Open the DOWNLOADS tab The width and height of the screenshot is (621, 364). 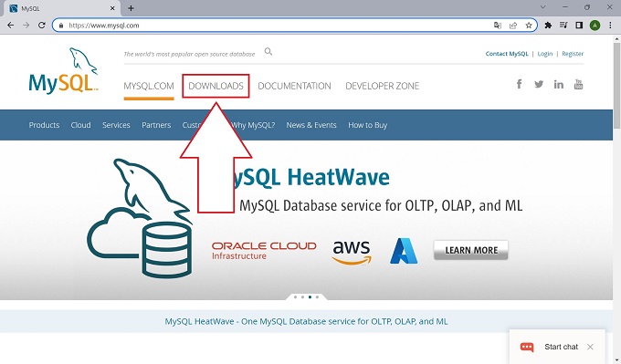(x=216, y=86)
